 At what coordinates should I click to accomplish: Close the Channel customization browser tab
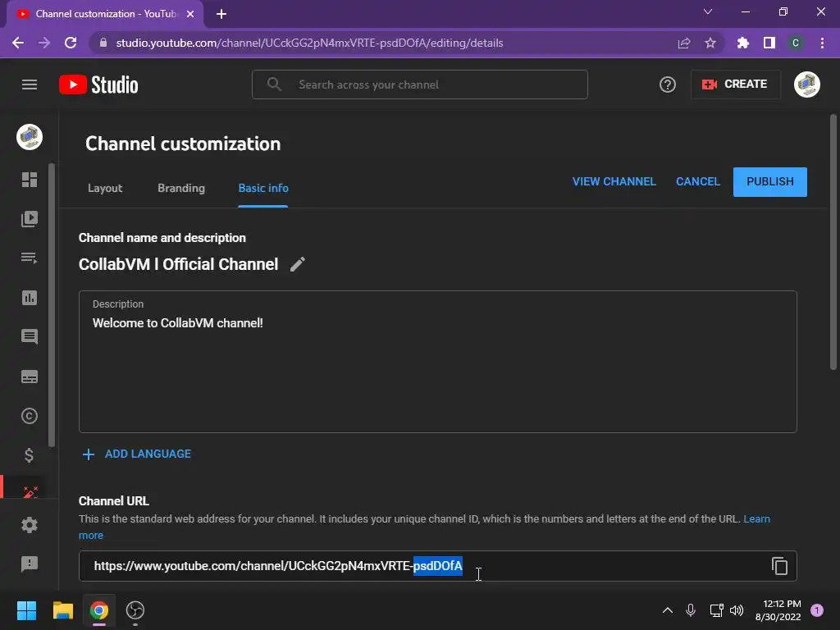[x=190, y=14]
